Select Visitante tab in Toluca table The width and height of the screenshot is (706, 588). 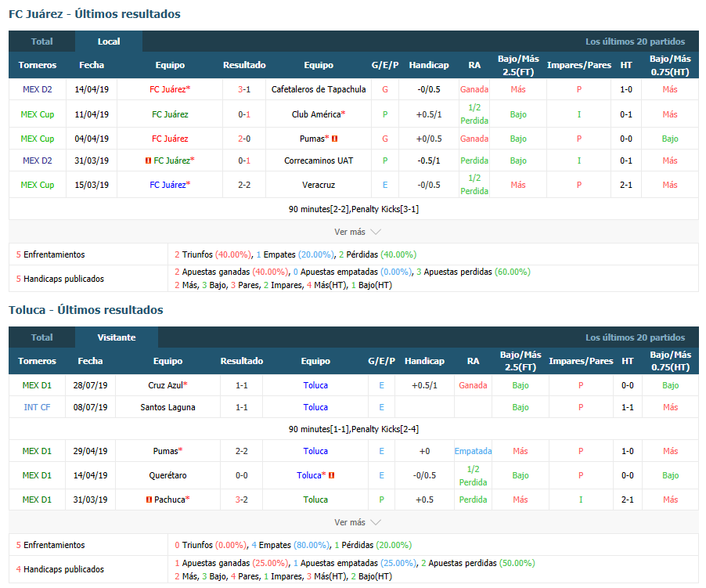[x=117, y=337]
